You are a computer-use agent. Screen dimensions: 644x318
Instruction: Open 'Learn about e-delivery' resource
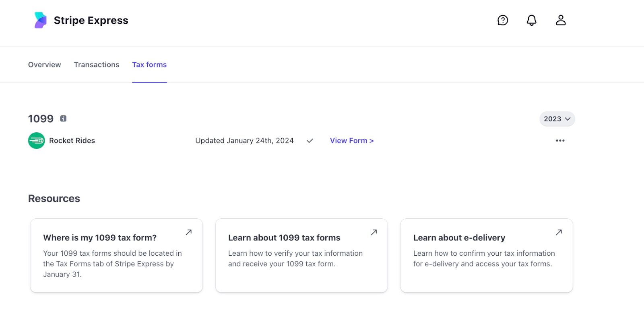[x=459, y=238]
